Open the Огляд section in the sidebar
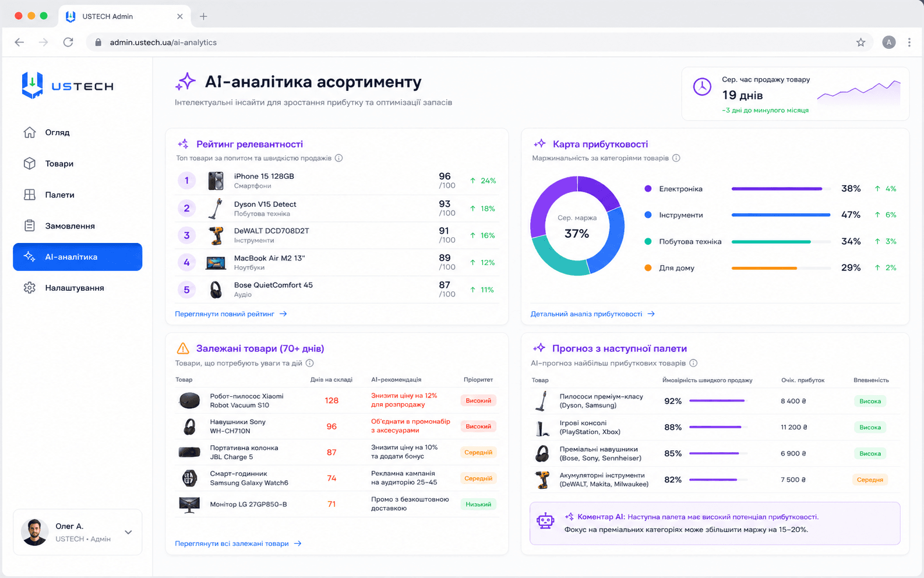Viewport: 924px width, 578px height. point(77,132)
